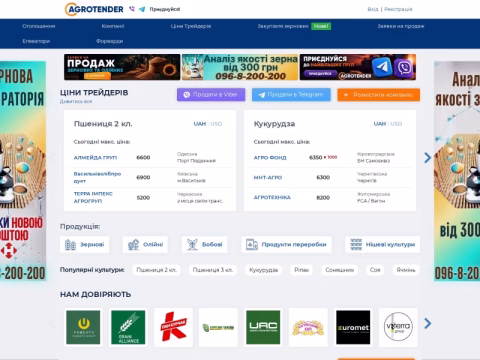
Task: Open the АГРОТЕХНІКА trader link
Action: [272, 197]
